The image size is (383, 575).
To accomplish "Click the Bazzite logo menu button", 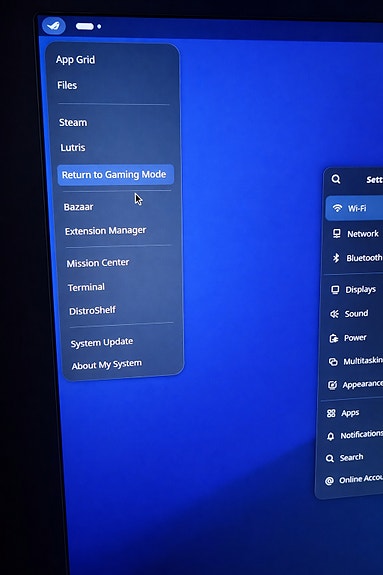I will 54,26.
